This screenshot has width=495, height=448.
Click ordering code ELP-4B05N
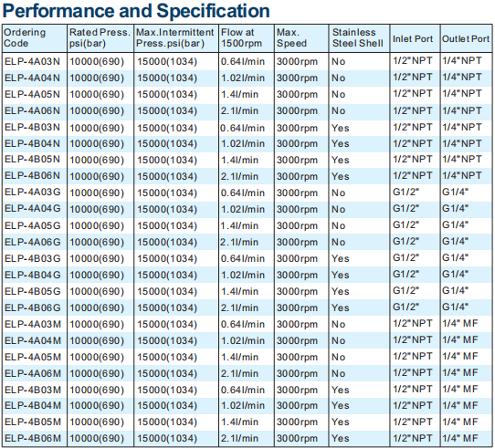tap(32, 159)
